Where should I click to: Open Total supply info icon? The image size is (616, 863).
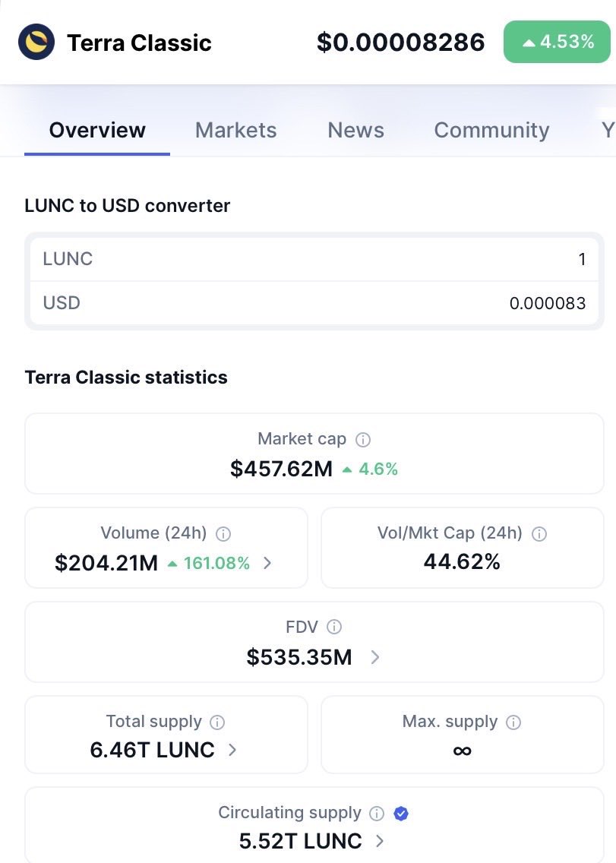point(217,722)
